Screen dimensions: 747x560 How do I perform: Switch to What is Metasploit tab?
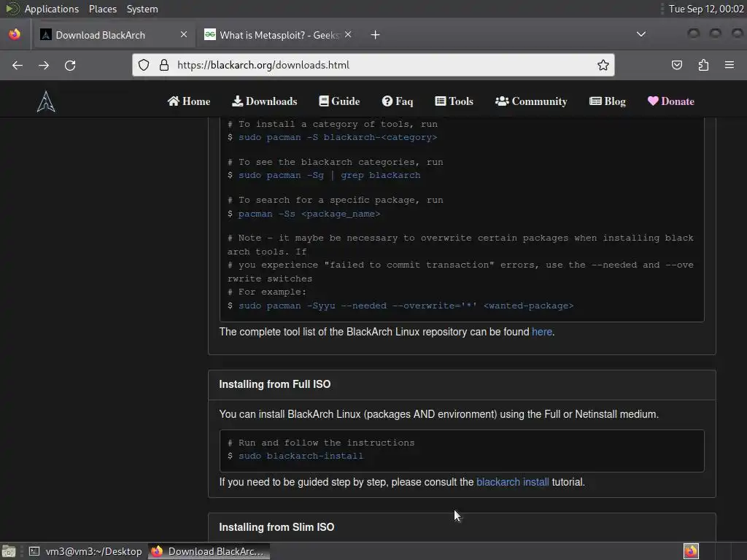(278, 35)
